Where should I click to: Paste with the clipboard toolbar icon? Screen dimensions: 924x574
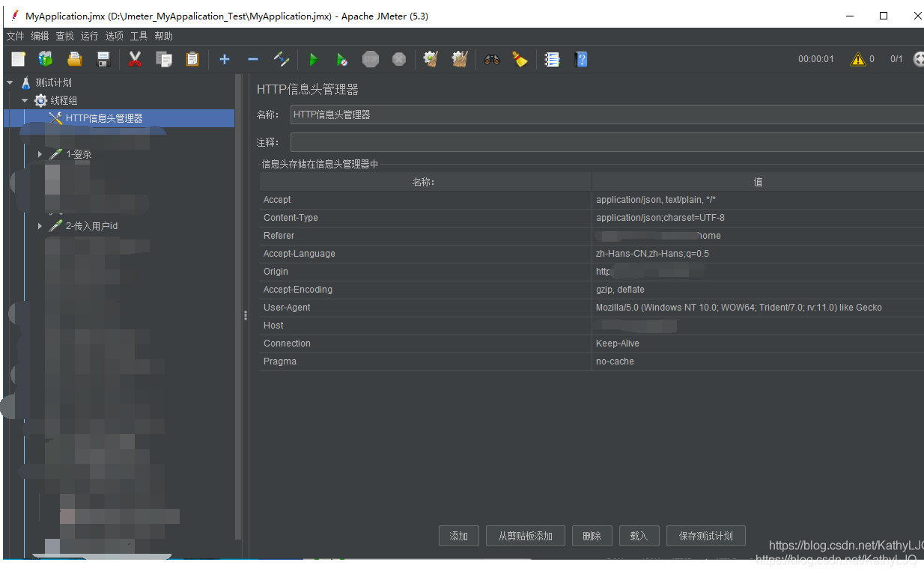click(x=192, y=59)
